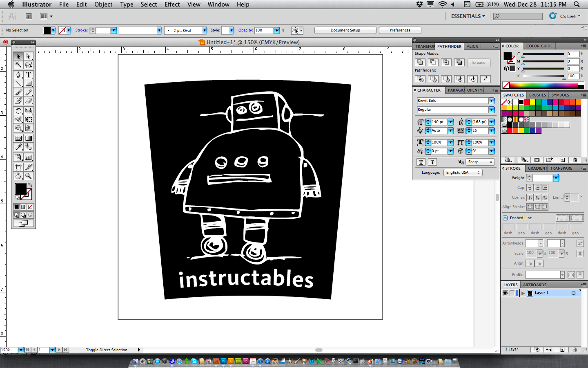Viewport: 588px width, 368px height.
Task: Choose the Free Transform tool
Action: (x=29, y=119)
